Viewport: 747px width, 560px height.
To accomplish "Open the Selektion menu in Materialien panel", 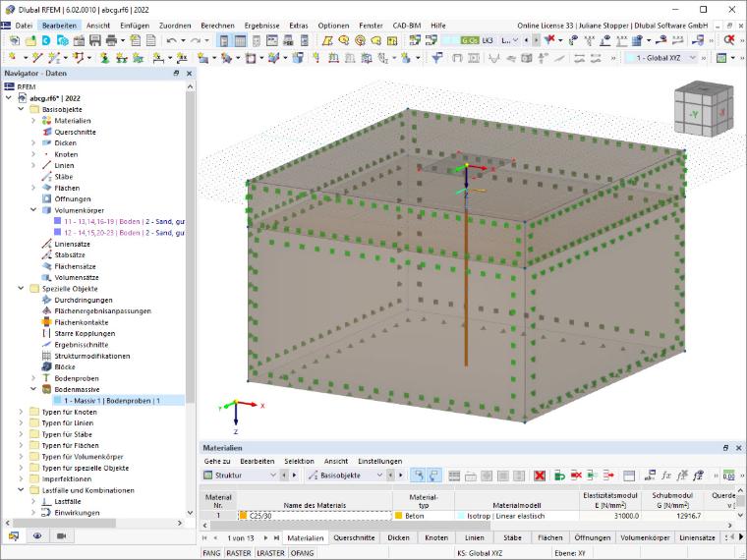I will coord(299,461).
